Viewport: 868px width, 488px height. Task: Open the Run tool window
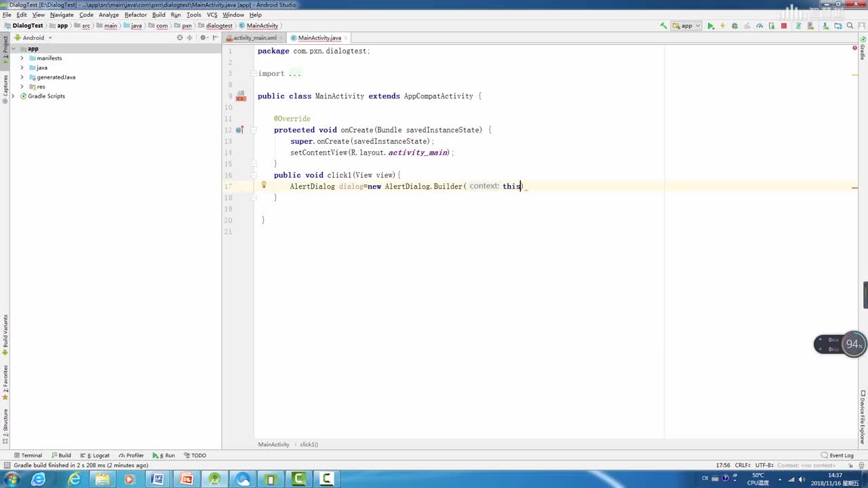point(163,455)
